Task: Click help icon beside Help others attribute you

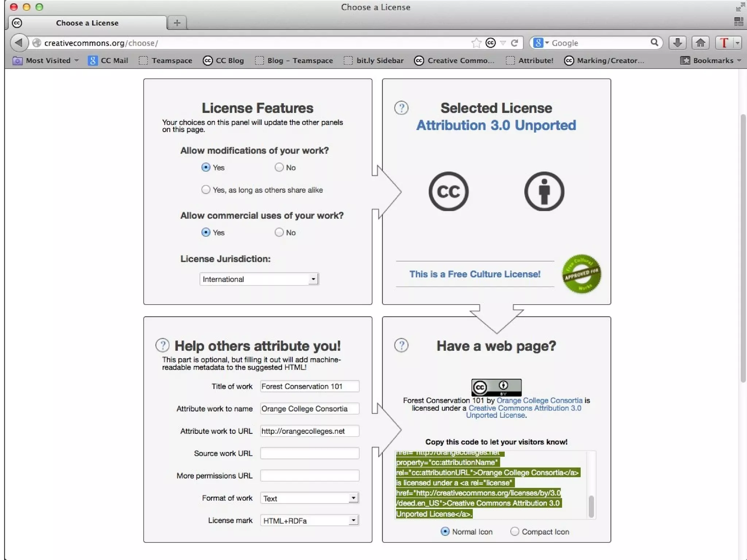Action: (162, 345)
